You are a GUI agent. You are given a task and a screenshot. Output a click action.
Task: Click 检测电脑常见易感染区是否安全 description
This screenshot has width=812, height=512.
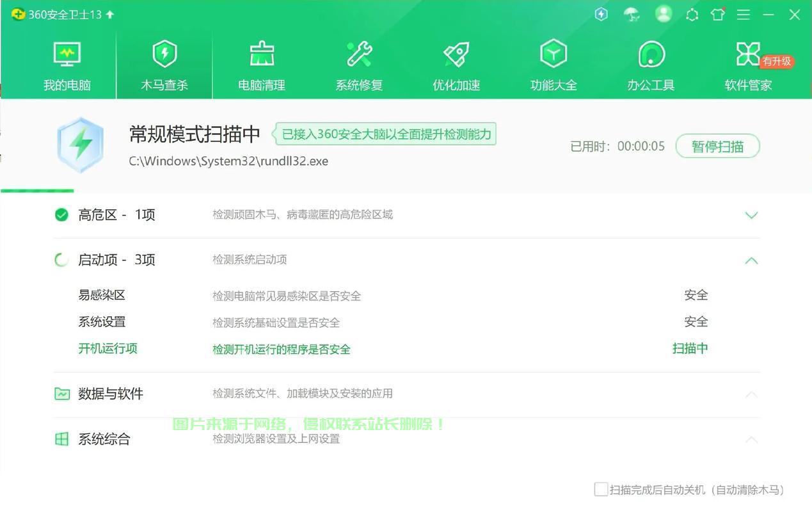pyautogui.click(x=287, y=296)
